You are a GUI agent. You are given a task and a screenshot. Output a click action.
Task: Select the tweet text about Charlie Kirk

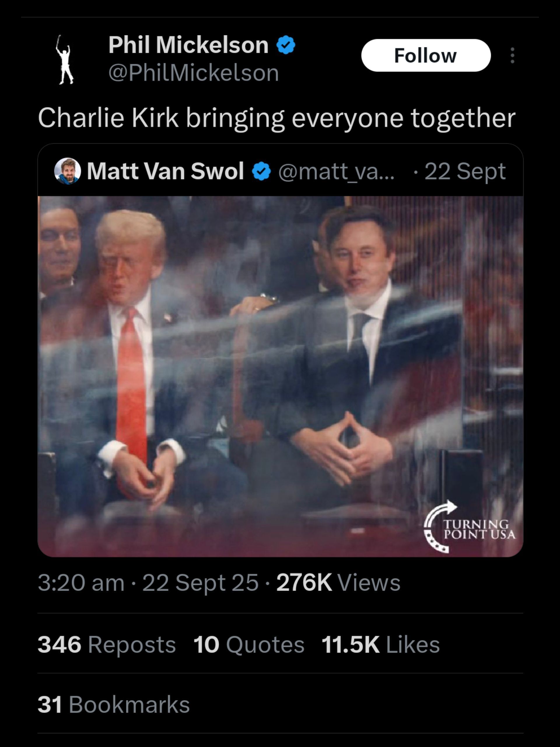[x=277, y=118]
